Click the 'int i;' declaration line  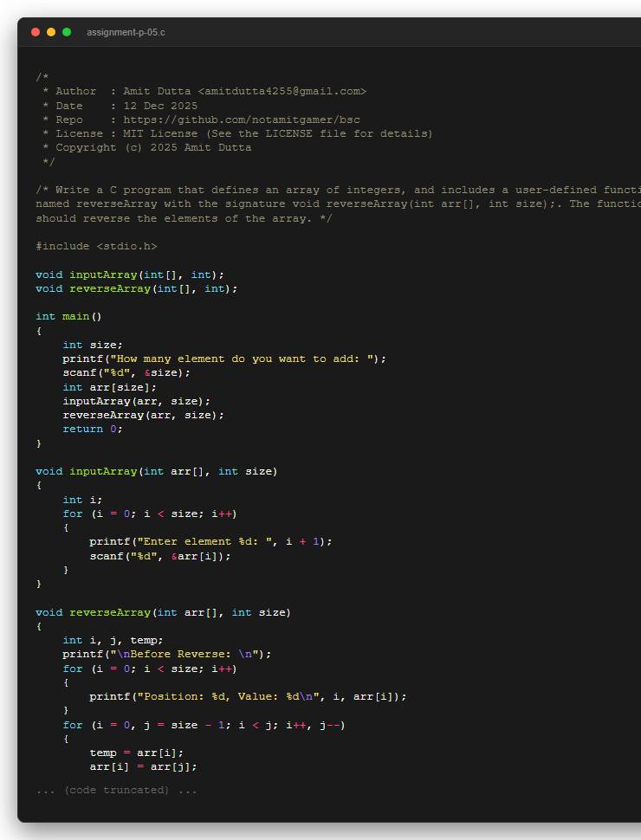pos(82,500)
